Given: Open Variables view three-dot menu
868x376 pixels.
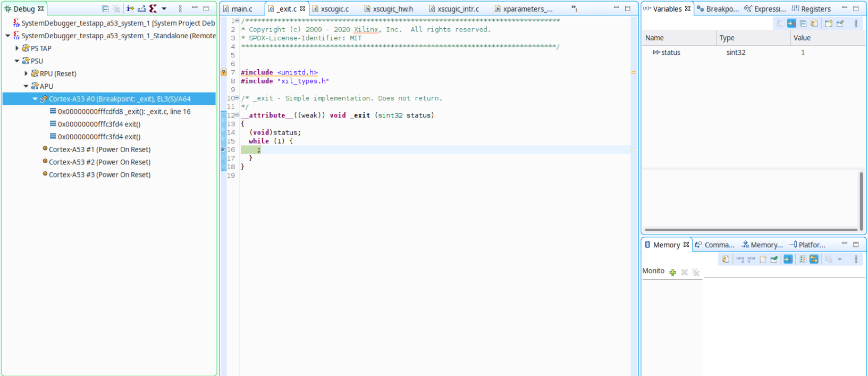Looking at the screenshot, I should (x=856, y=23).
